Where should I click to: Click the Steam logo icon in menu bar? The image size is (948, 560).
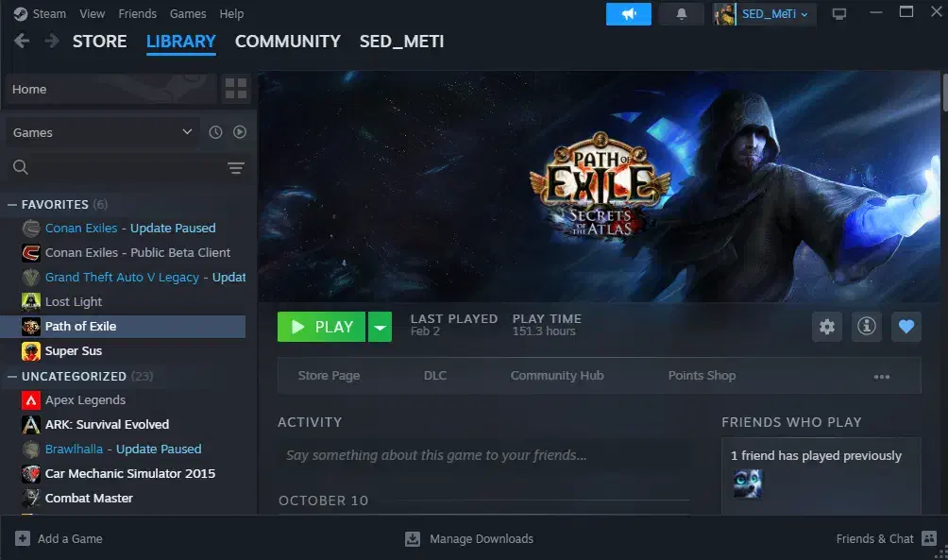pyautogui.click(x=21, y=14)
